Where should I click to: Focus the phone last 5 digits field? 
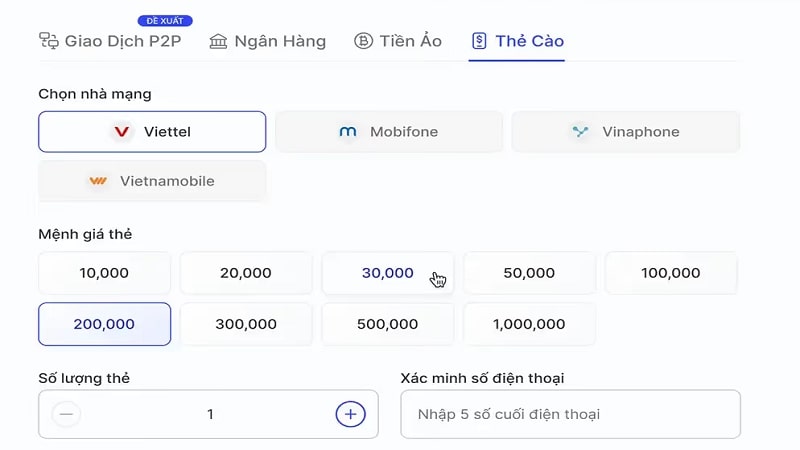click(570, 414)
